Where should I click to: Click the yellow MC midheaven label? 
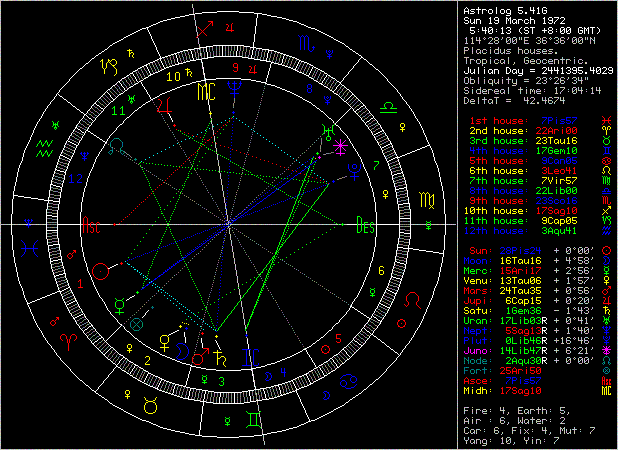coord(207,91)
